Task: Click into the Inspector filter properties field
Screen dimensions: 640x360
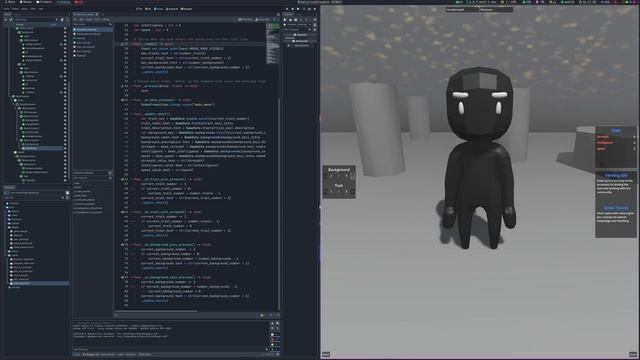Action: [297, 29]
